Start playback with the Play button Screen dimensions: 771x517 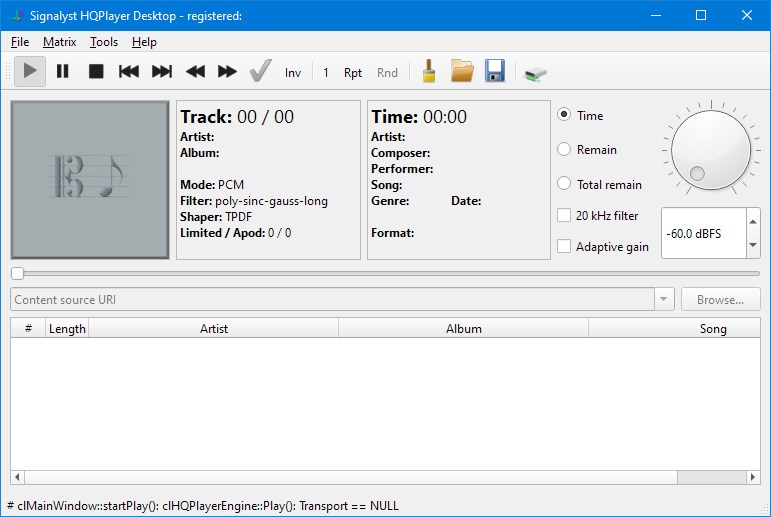coord(30,71)
